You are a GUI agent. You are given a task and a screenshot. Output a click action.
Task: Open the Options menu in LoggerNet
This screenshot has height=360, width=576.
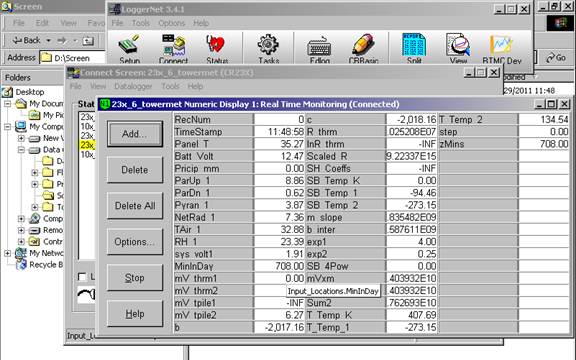172,23
